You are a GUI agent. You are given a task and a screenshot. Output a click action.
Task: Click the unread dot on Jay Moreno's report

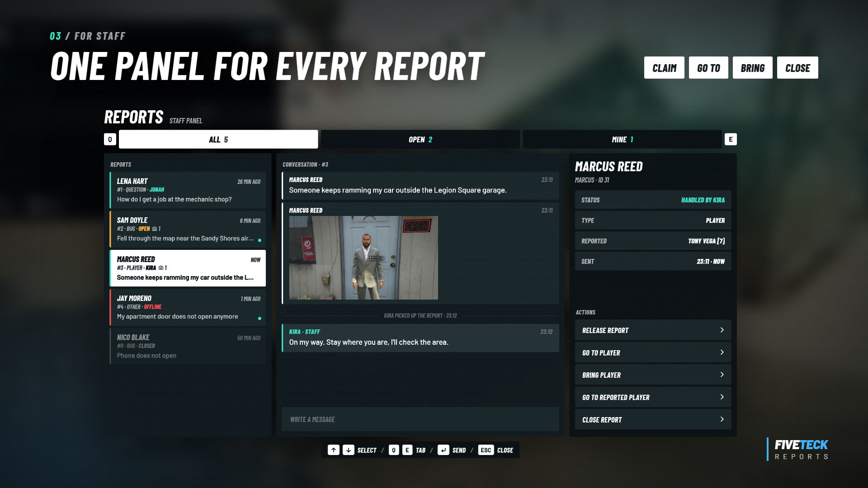(259, 319)
